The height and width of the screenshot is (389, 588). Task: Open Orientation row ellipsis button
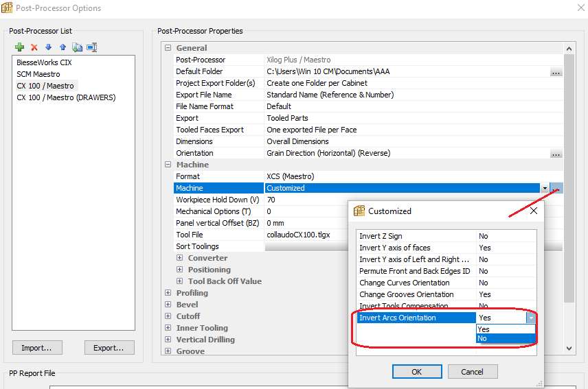click(556, 154)
